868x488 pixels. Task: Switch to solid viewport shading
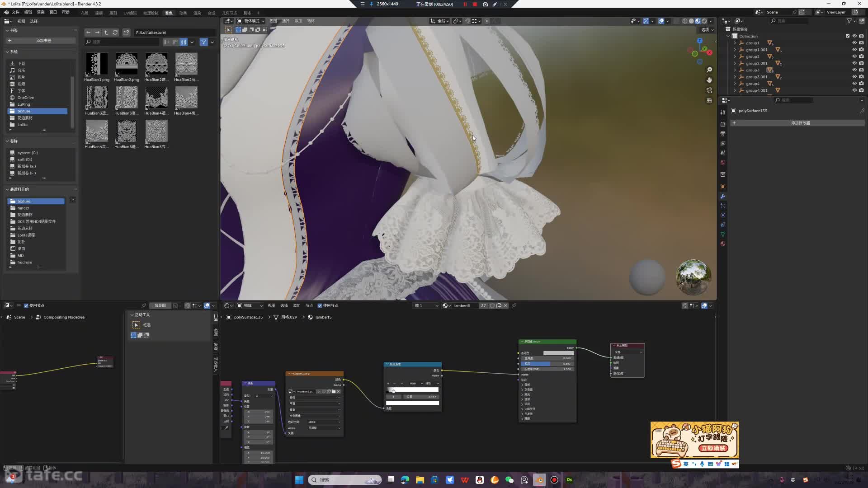tap(691, 21)
